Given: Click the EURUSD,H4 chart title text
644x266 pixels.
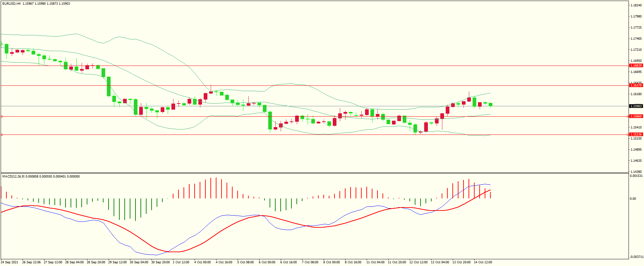Looking at the screenshot, I should [x=11, y=4].
